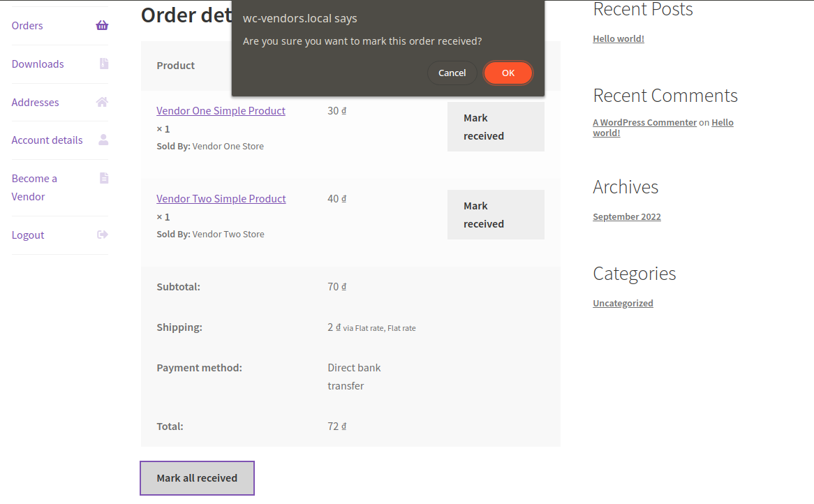Mark Vendor One Simple Product received
Viewport: 814px width, 504px height.
pos(496,126)
